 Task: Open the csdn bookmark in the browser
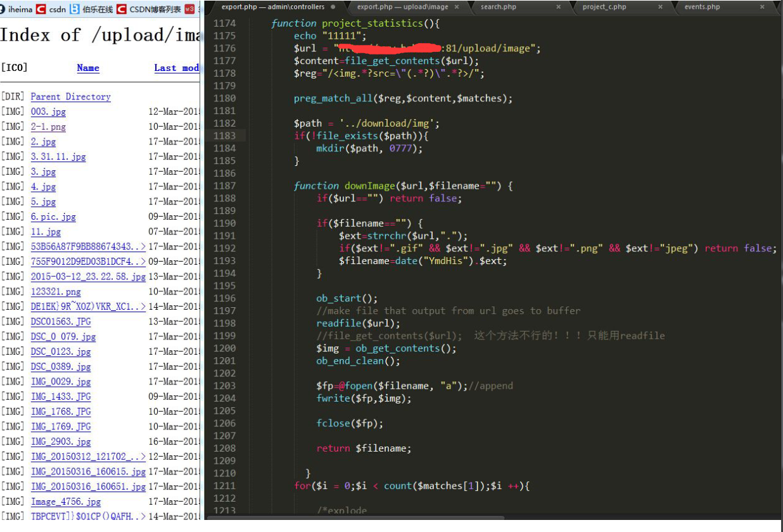click(51, 9)
